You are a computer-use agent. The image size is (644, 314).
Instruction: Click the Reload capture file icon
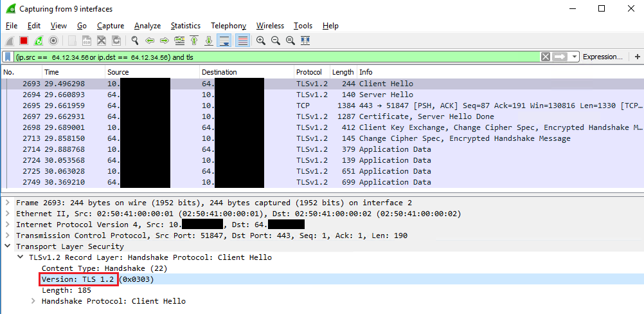pos(116,41)
